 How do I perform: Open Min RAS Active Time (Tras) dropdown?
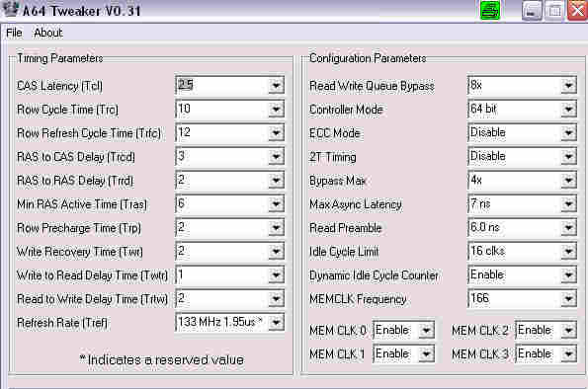pyautogui.click(x=276, y=203)
